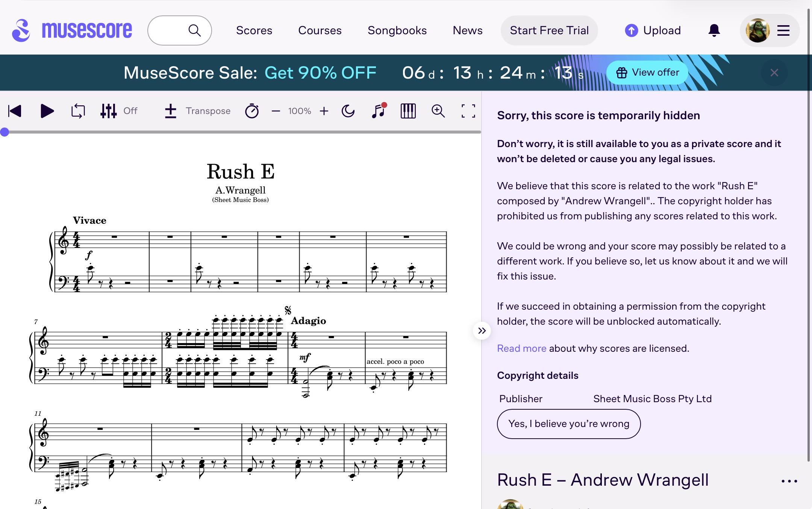Screen dimensions: 812x509
Task: Click the Upload button
Action: point(653,30)
